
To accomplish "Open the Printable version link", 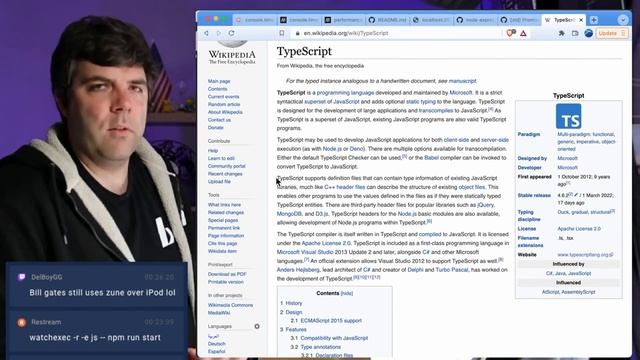I will (225, 282).
